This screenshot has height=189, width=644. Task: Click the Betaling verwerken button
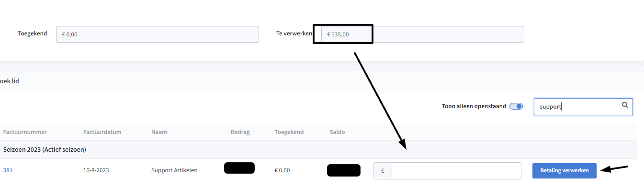coord(565,170)
